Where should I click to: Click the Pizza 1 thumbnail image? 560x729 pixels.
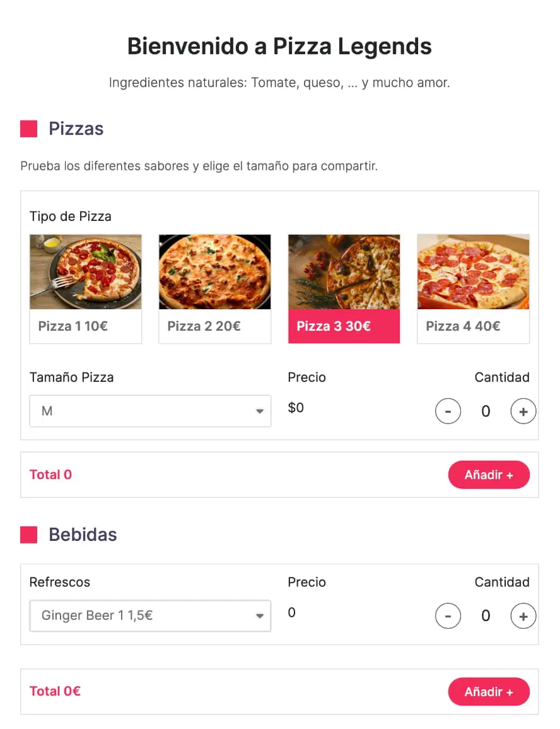[85, 272]
